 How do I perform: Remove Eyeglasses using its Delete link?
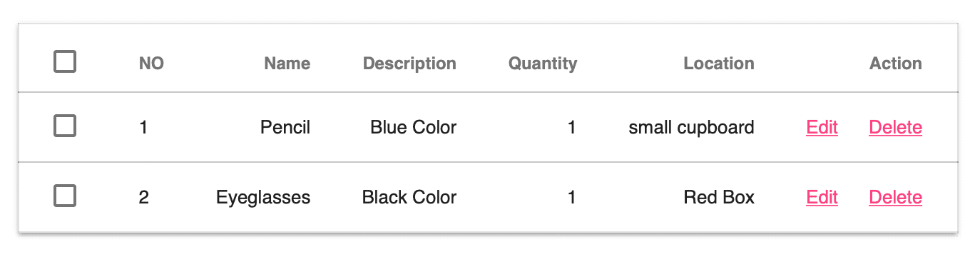(x=895, y=197)
